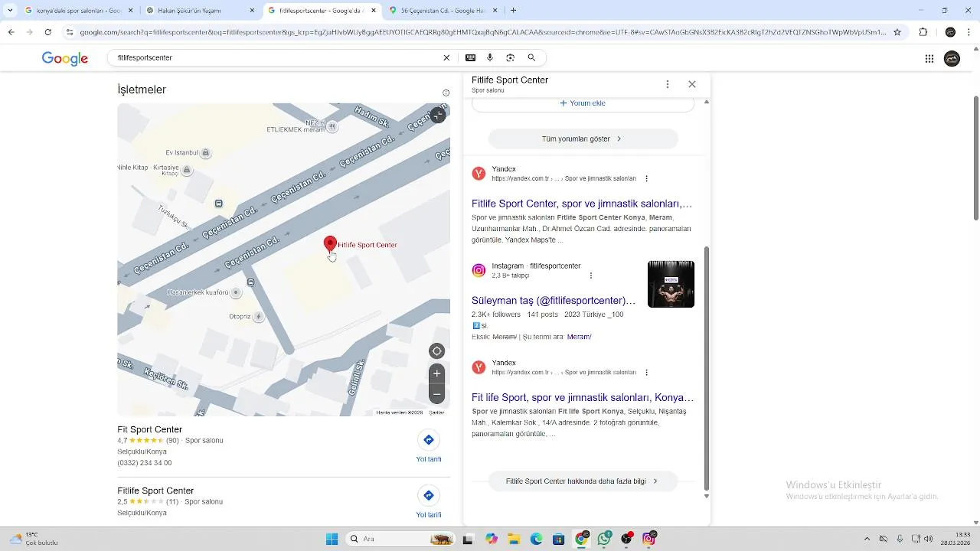Open the on-screen keyboard input tool
The height and width of the screenshot is (551, 980).
(470, 57)
